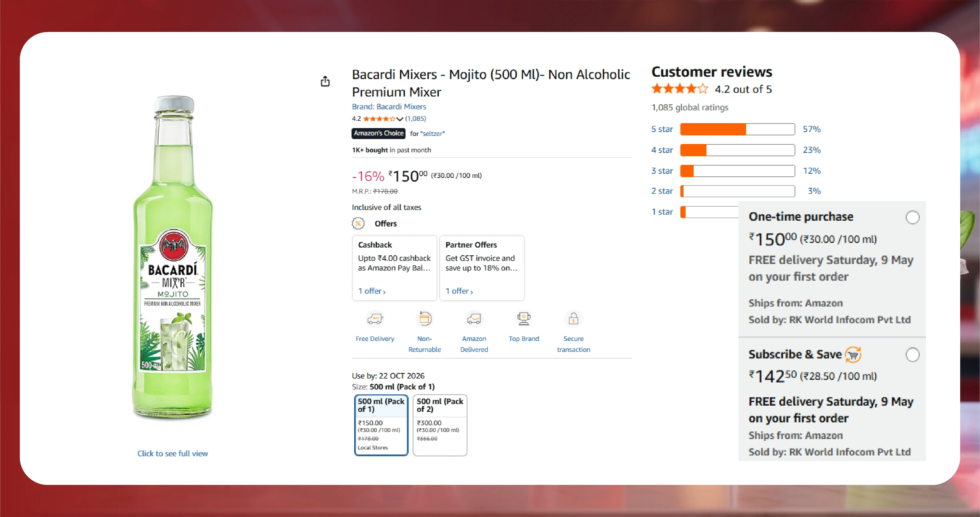Viewport: 980px width, 517px height.
Task: Click the '1K+ bought in past month' text
Action: [x=391, y=150]
